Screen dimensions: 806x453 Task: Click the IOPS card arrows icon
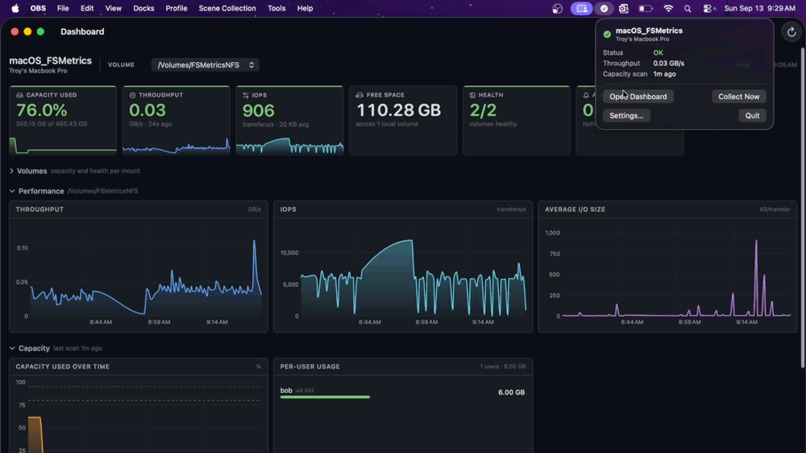pyautogui.click(x=246, y=95)
